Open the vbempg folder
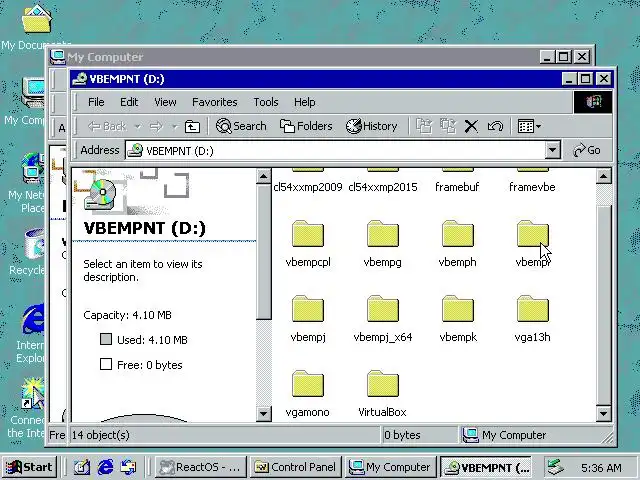Viewport: 640px width, 480px height. pyautogui.click(x=382, y=244)
